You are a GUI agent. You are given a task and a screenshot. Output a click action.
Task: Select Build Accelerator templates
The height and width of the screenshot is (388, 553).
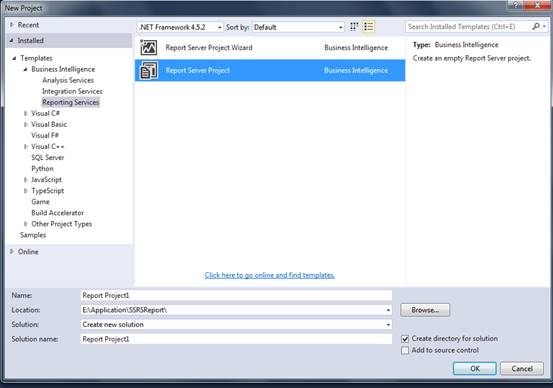click(x=57, y=213)
